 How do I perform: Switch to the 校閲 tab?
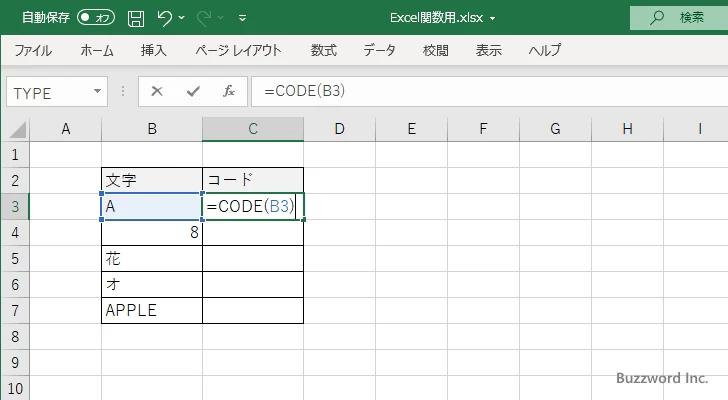click(436, 50)
